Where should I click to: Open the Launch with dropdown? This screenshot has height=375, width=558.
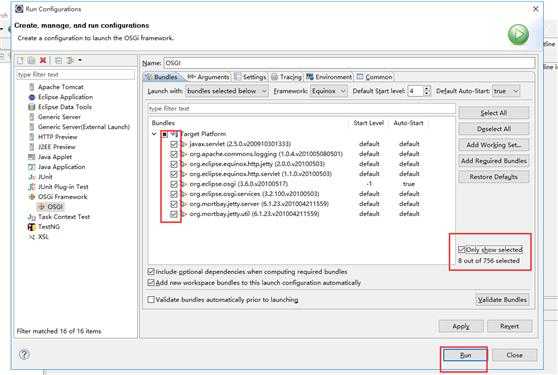pos(227,91)
